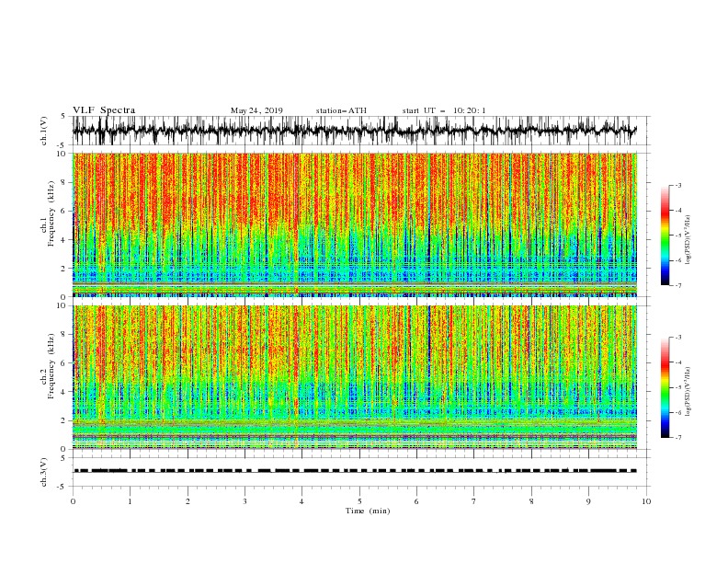Viewport: 728px width, 563px height.
Task: Select the ch.2 color scale bar
Action: 665,387
